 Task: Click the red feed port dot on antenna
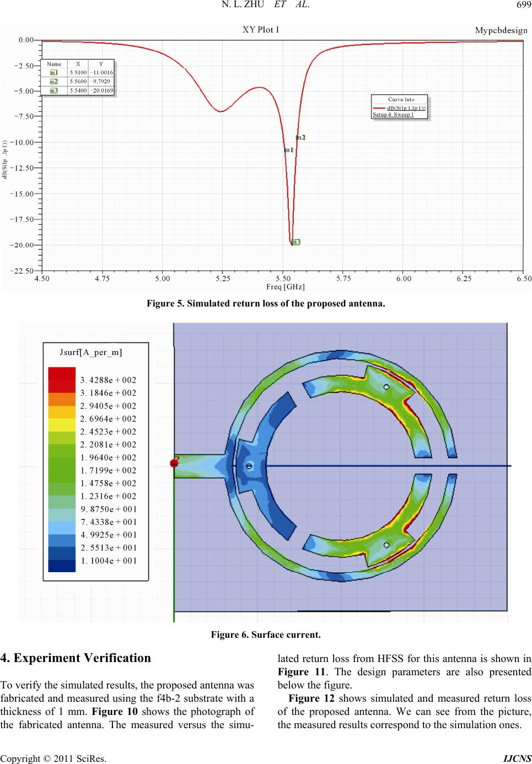coord(175,463)
